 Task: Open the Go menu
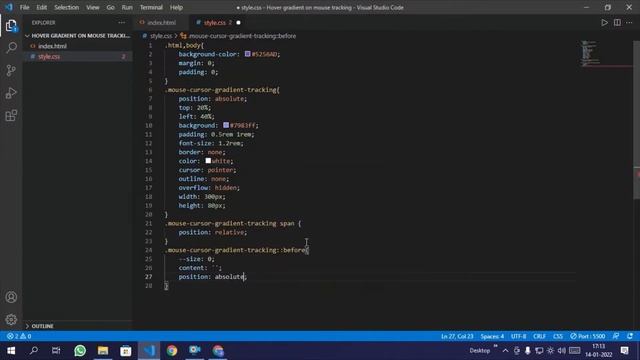pos(111,7)
